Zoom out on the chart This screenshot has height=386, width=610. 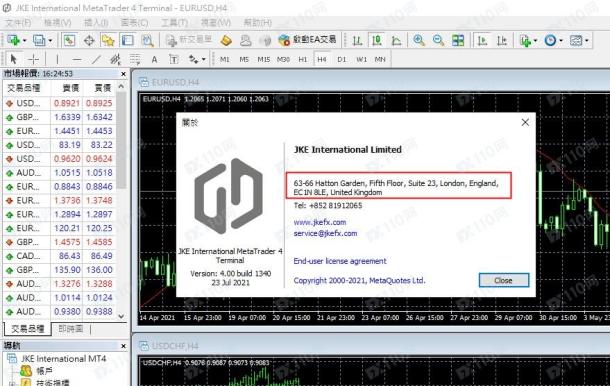(438, 40)
